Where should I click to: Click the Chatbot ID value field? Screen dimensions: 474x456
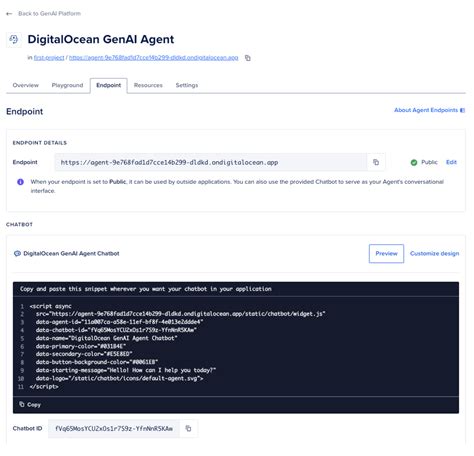(114, 429)
